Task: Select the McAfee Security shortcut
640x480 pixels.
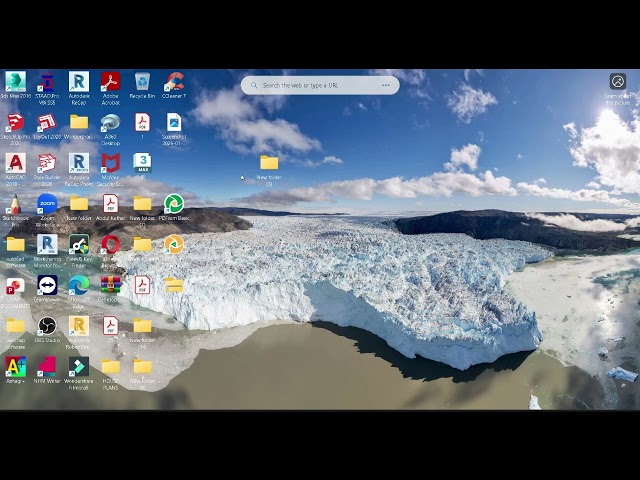Action: [111, 163]
